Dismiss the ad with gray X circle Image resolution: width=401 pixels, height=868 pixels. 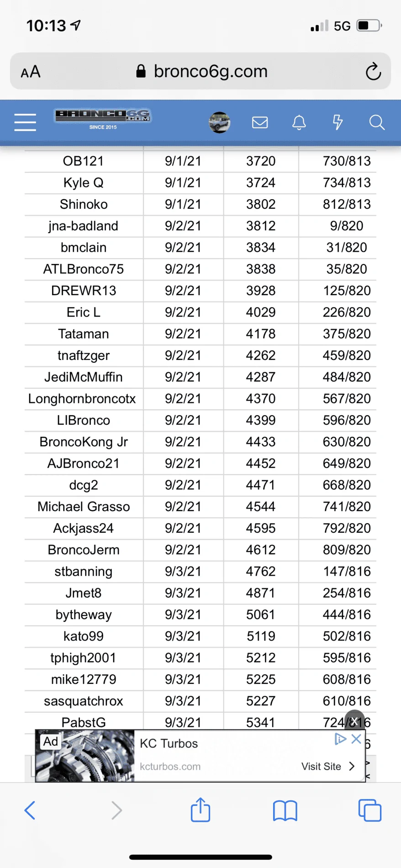[x=354, y=720]
